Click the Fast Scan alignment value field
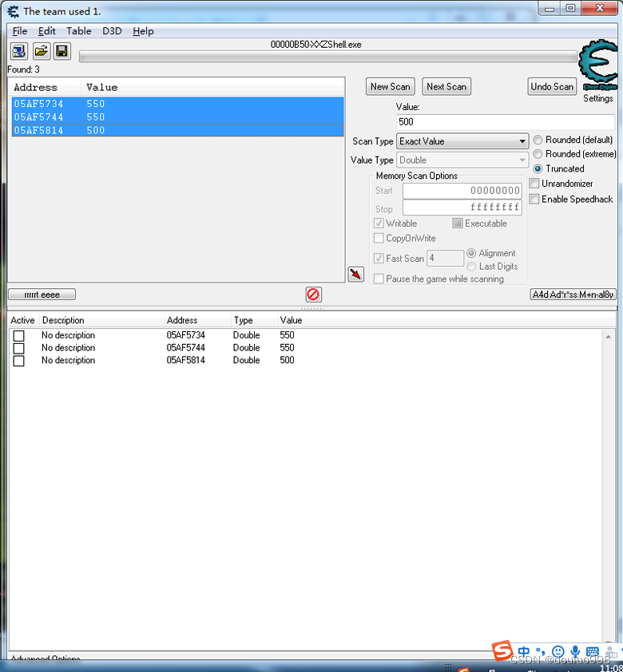Screen dimensions: 623x672 pos(445,258)
